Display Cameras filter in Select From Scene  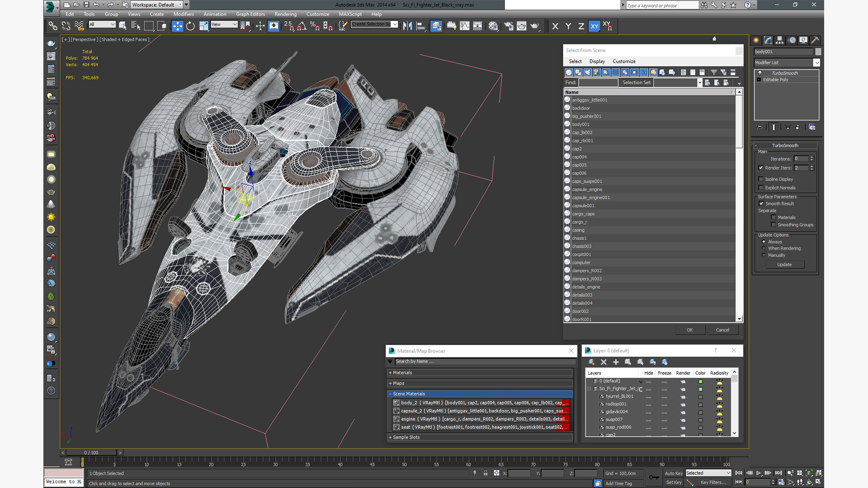click(x=597, y=72)
